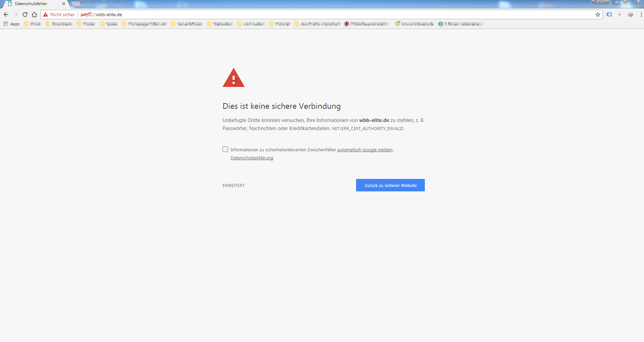The width and height of the screenshot is (644, 342).
Task: Open the Datenschutzerklärung link
Action: (x=252, y=158)
